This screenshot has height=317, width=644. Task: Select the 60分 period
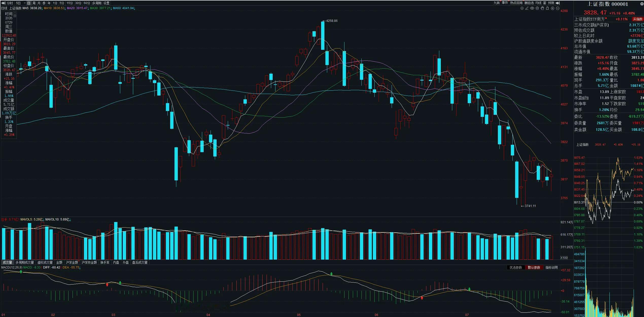87,3
